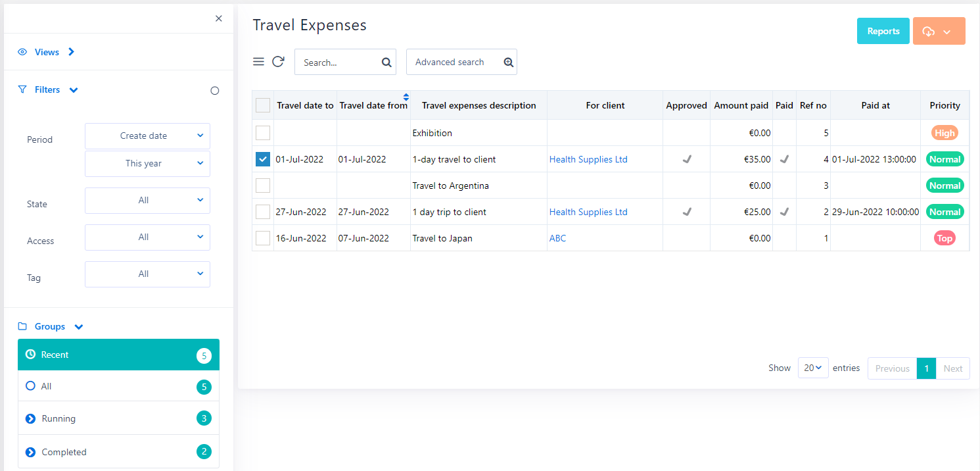The height and width of the screenshot is (471, 980).
Task: Click the Running group arrow icon
Action: 30,418
